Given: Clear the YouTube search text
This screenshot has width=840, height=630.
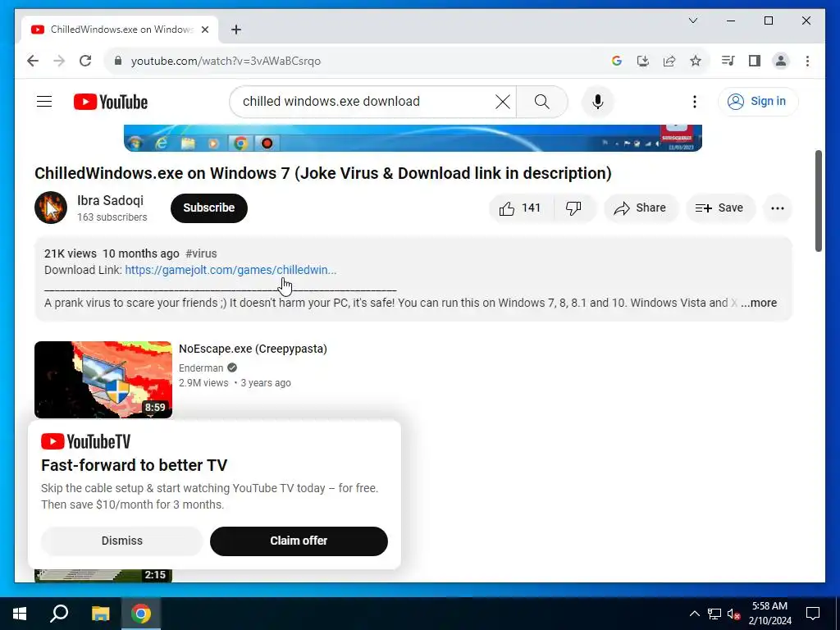Looking at the screenshot, I should click(x=503, y=101).
